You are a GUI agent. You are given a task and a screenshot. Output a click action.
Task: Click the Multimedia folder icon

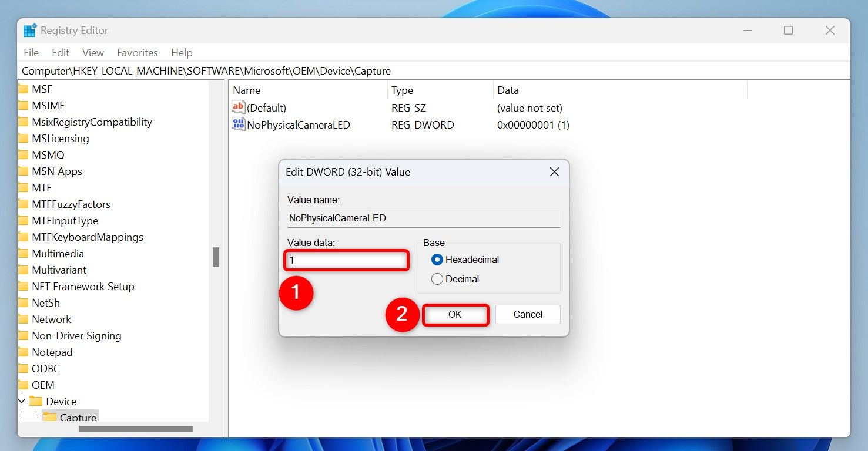23,254
